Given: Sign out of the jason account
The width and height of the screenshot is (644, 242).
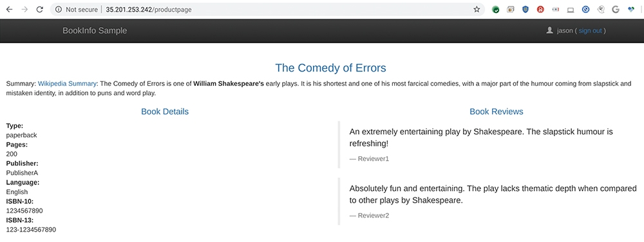Looking at the screenshot, I should coord(590,31).
